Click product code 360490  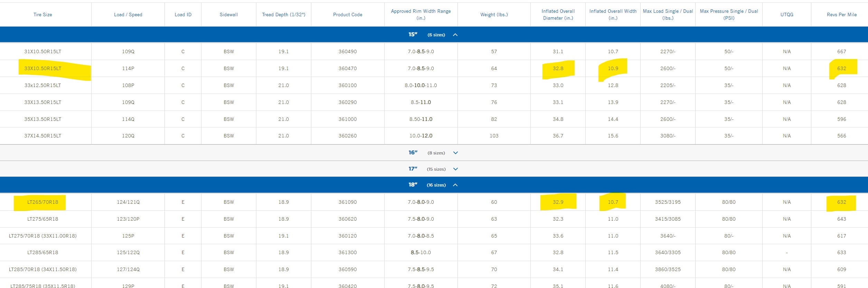pos(347,51)
